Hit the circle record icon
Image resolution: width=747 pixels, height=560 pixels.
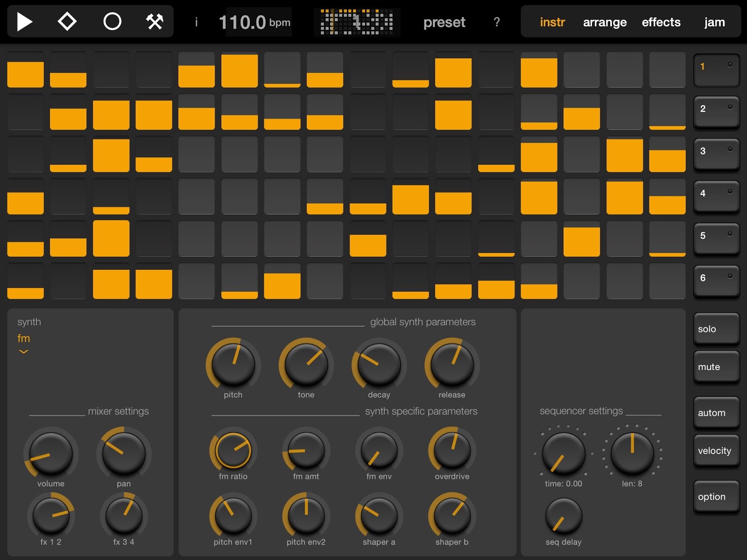click(112, 21)
